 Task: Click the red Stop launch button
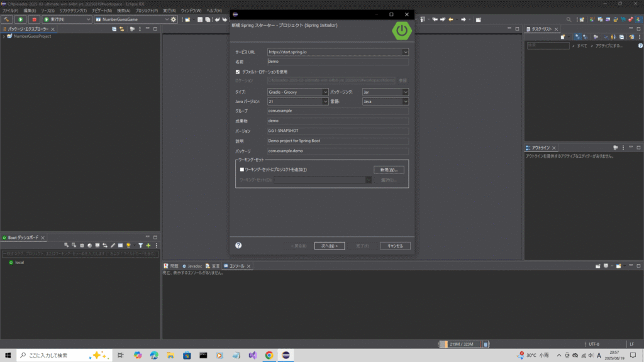click(34, 19)
